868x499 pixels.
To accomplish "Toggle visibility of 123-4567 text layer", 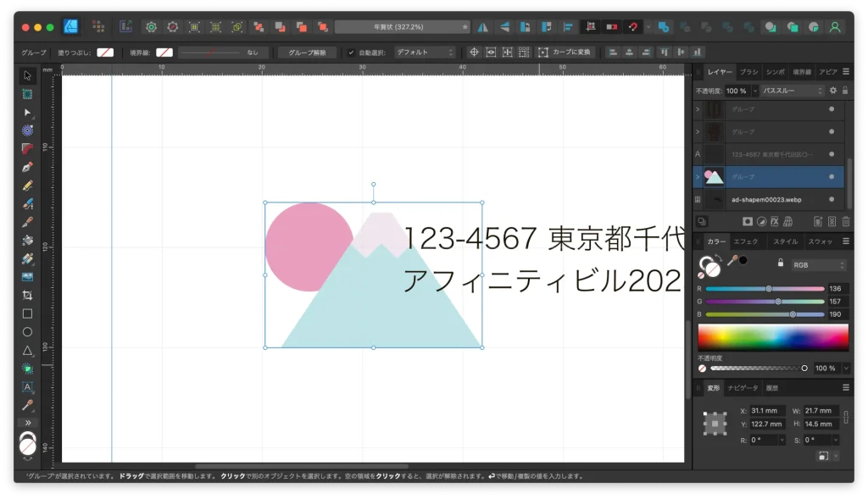I will [832, 154].
